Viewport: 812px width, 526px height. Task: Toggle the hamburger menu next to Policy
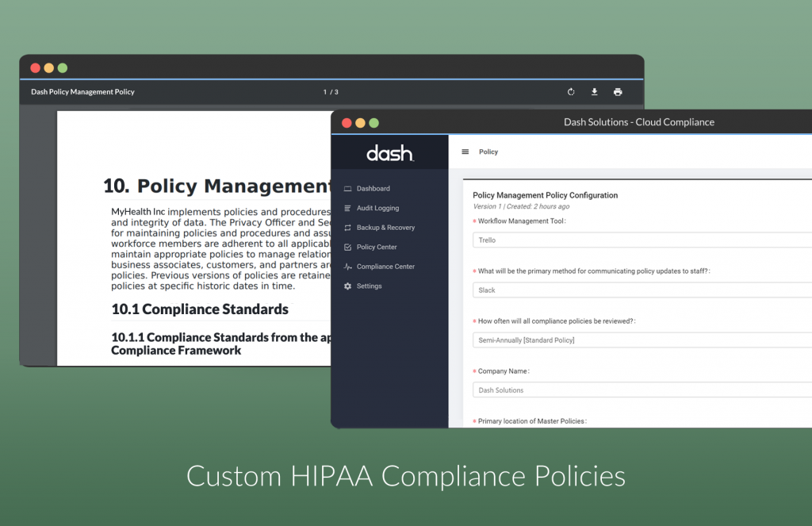point(465,152)
